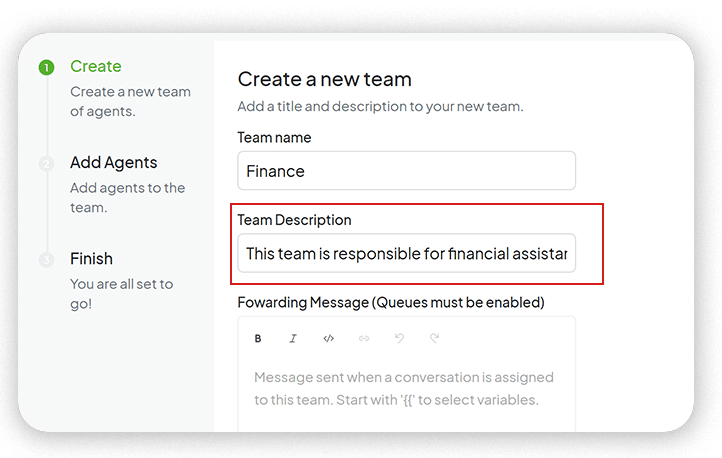Click the green step 1 circle
The image size is (722, 458).
[46, 68]
